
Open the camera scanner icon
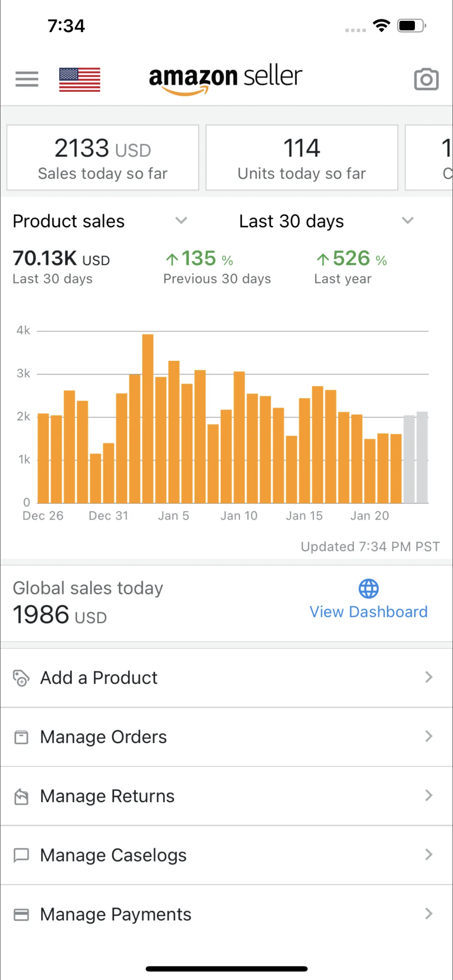point(426,79)
